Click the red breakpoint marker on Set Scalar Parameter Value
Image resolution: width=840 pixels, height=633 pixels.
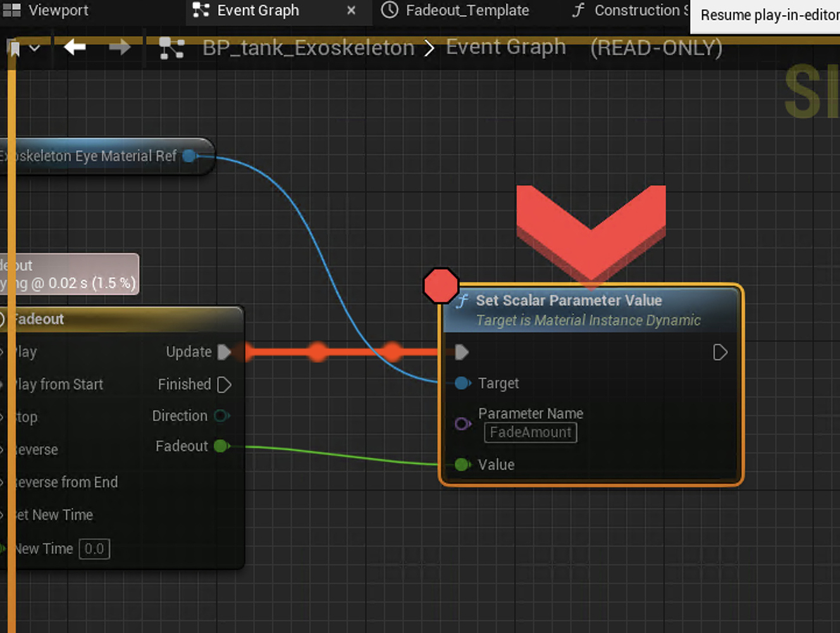pyautogui.click(x=442, y=285)
